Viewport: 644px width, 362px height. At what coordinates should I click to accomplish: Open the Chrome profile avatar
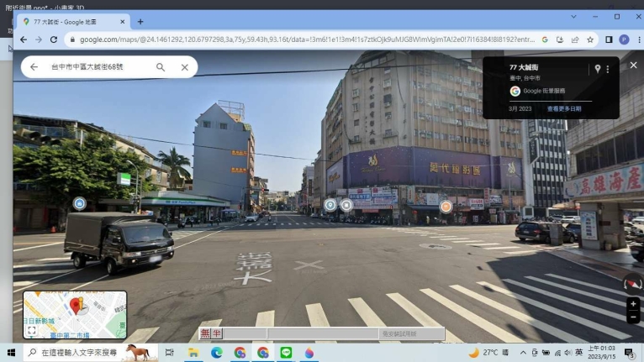click(x=625, y=39)
